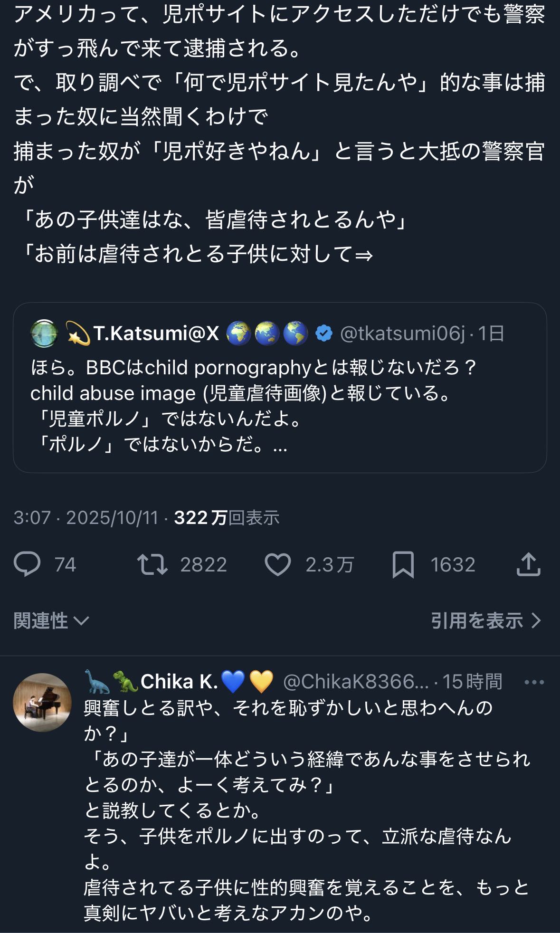Expand the 関連性 sort dropdown
The height and width of the screenshot is (933, 560).
pos(51,621)
